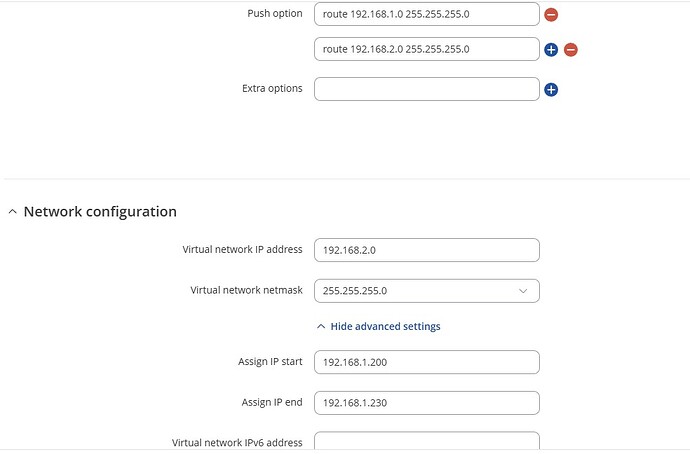Collapse the Network configuration section

pos(13,212)
